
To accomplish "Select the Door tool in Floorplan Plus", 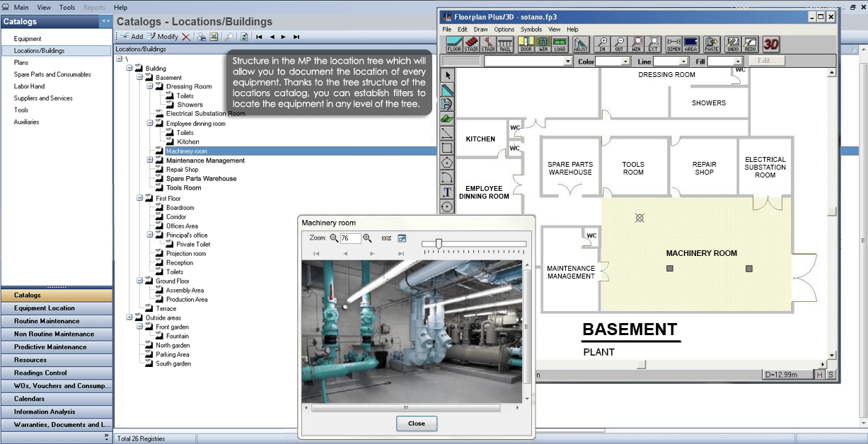I will (525, 42).
